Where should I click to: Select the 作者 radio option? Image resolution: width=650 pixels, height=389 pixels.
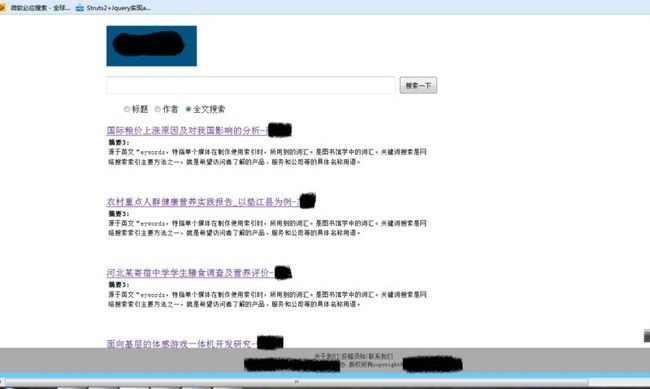click(158, 109)
